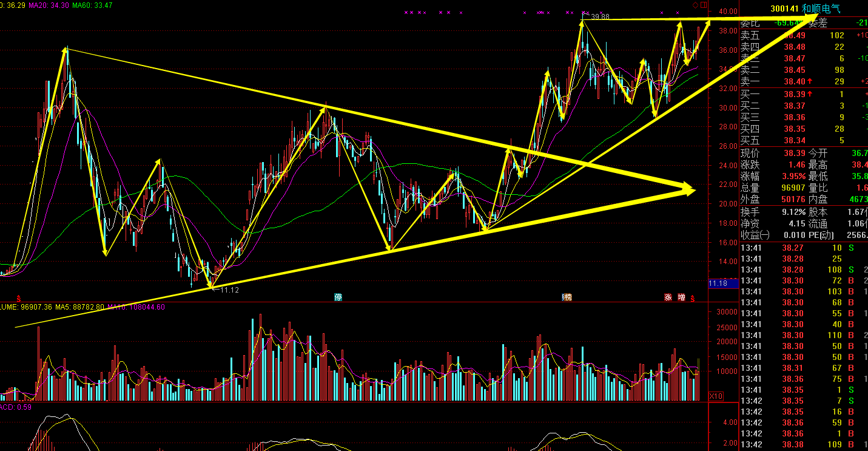
Task: Open the 榜 ranking event marker
Action: click(567, 297)
